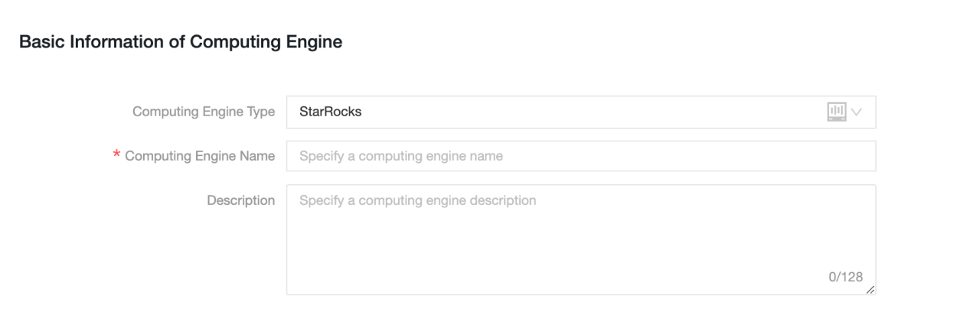Click the Computing Engine Name label
The height and width of the screenshot is (312, 980).
click(x=200, y=156)
